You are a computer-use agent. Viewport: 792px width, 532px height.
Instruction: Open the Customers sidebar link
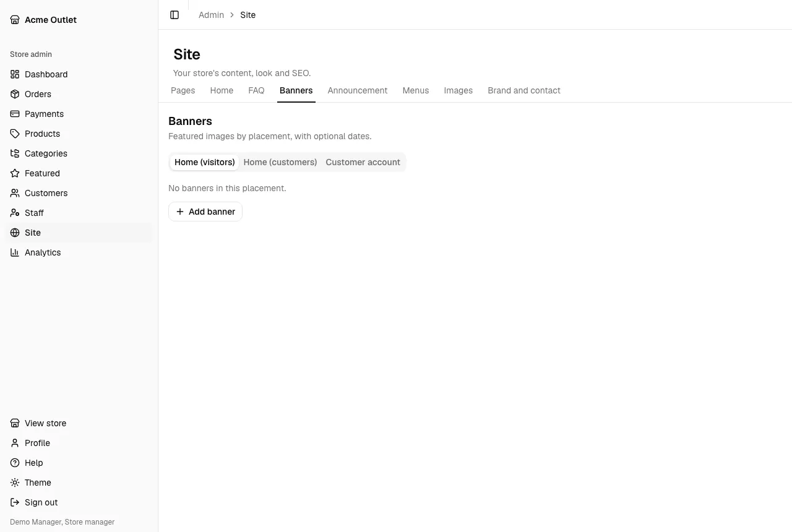79,193
